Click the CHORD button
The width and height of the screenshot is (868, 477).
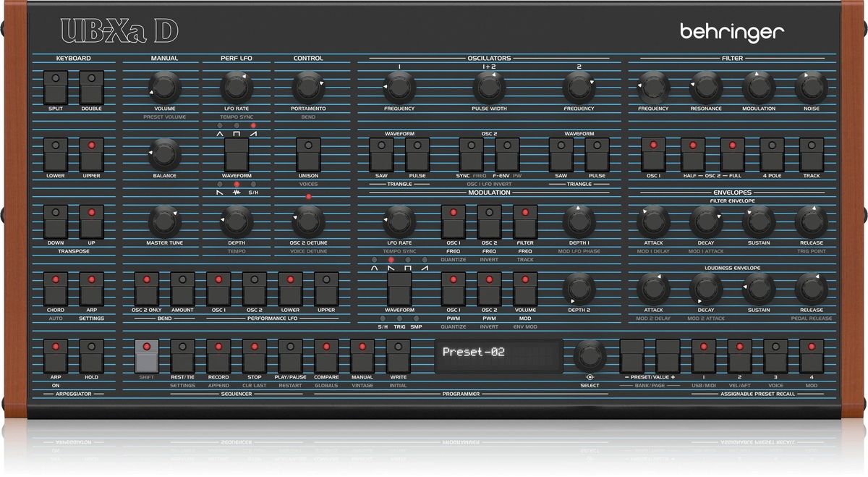click(55, 289)
